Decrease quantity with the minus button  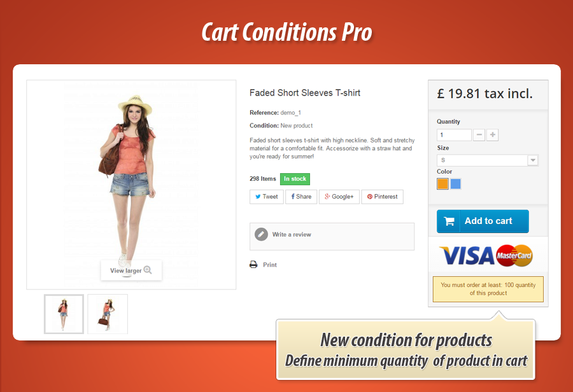click(479, 135)
